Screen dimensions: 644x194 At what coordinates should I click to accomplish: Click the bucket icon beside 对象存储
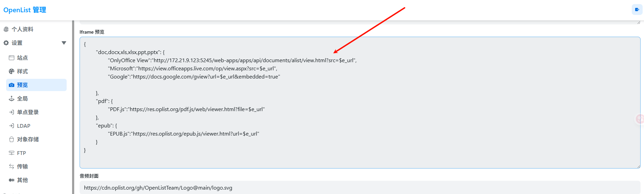(12, 139)
